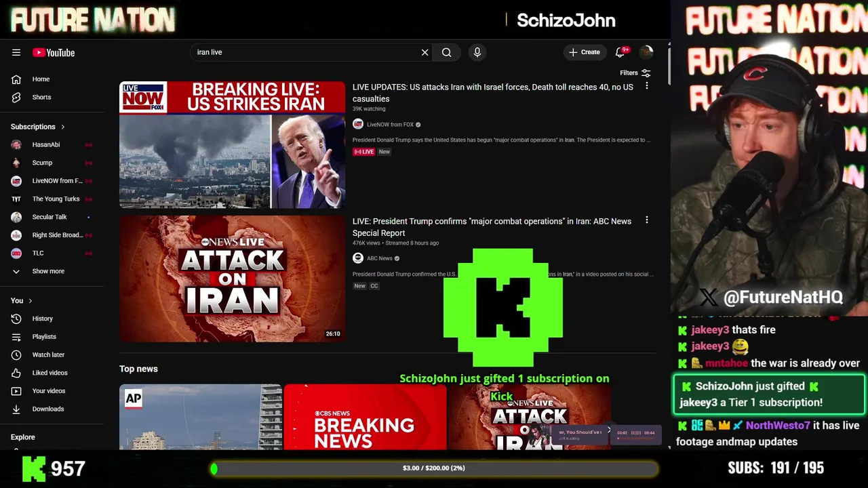The image size is (868, 488).
Task: Open search Filters
Action: coord(635,73)
